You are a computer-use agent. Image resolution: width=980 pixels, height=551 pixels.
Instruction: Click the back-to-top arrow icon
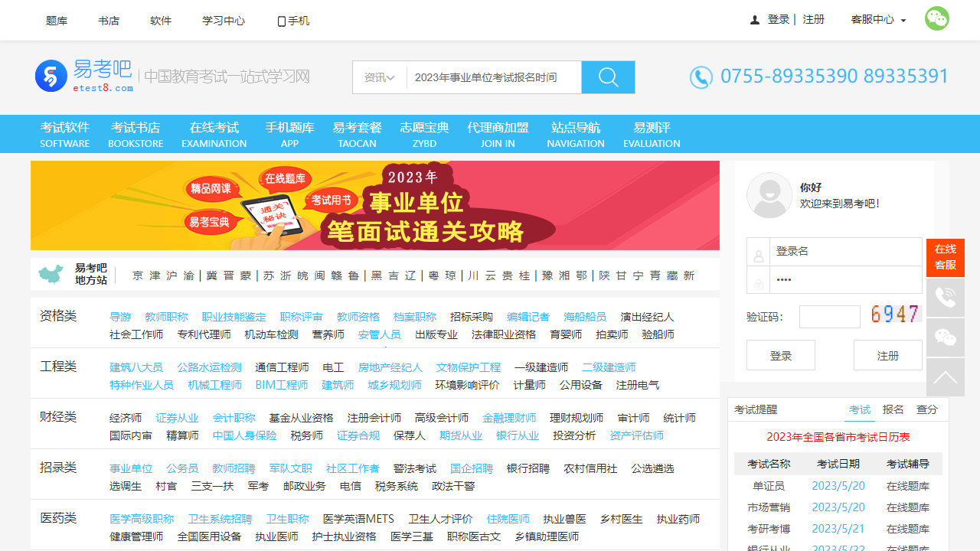945,377
